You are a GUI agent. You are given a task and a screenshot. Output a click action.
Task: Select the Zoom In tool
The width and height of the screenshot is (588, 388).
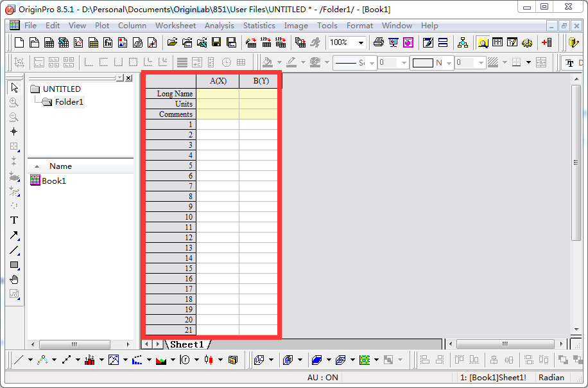[x=14, y=102]
